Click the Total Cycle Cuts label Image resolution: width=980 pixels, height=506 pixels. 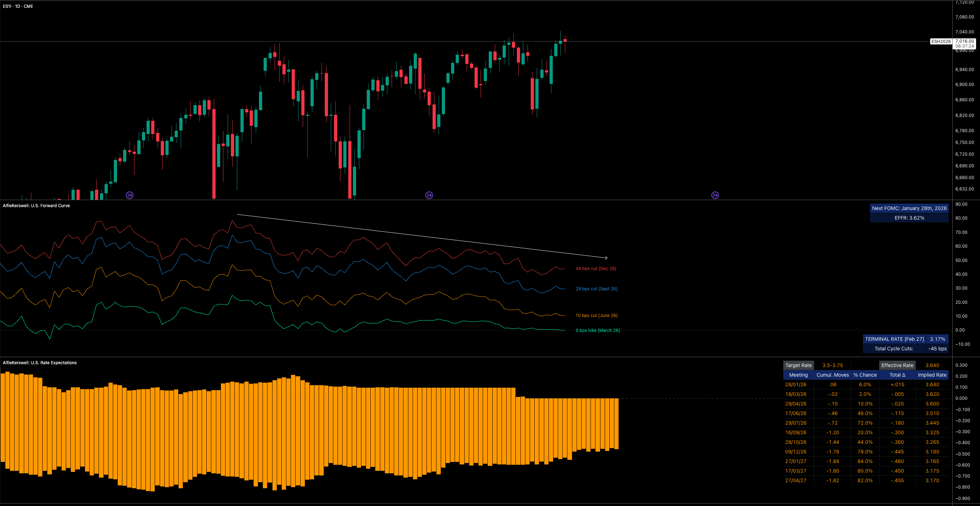tap(894, 349)
